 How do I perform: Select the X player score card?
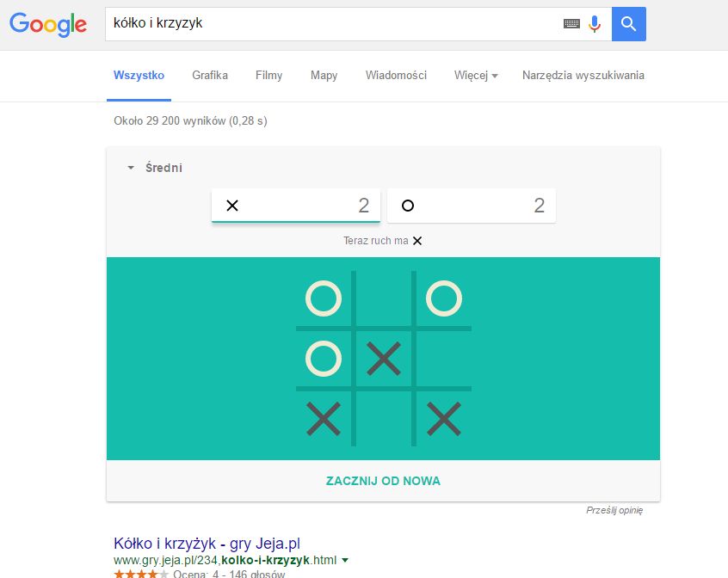(295, 206)
